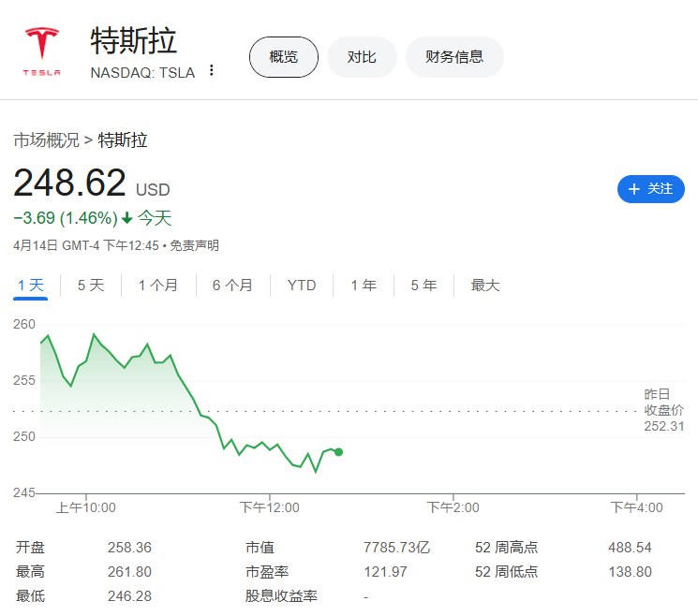
Task: Click the 260 y-axis label
Action: (x=24, y=324)
